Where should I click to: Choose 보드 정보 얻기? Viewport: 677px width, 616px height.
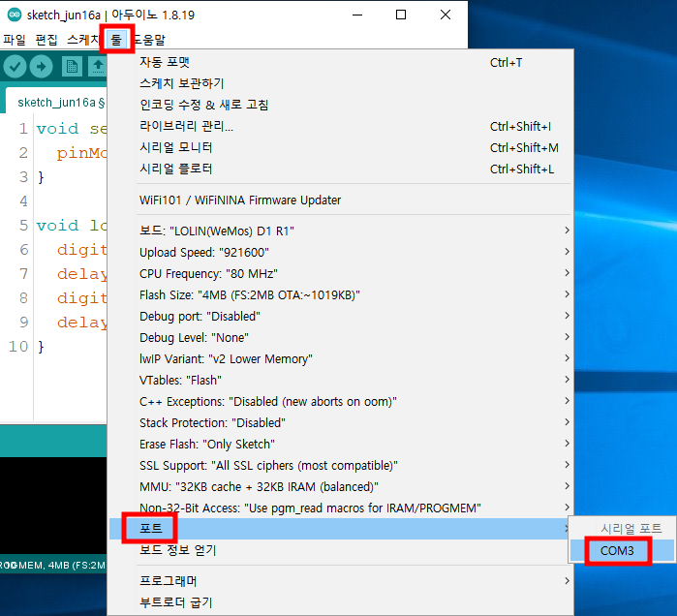click(340, 550)
